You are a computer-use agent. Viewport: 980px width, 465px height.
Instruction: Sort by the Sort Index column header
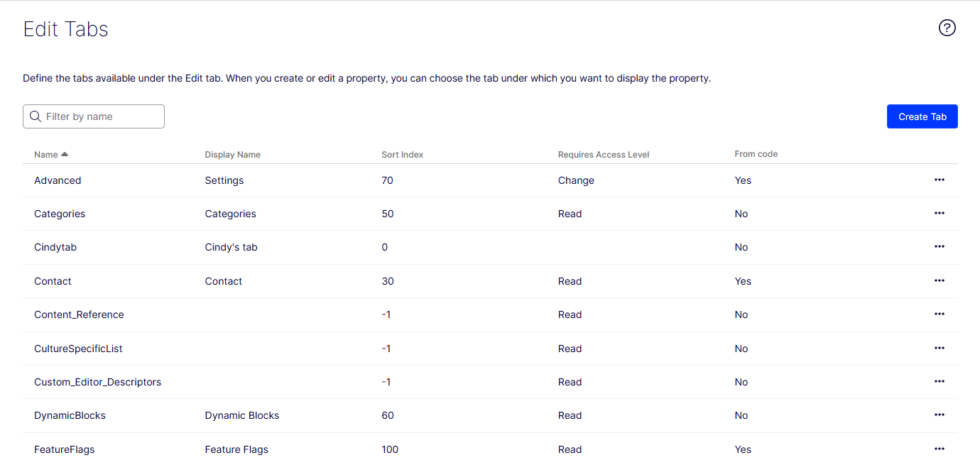tap(402, 154)
